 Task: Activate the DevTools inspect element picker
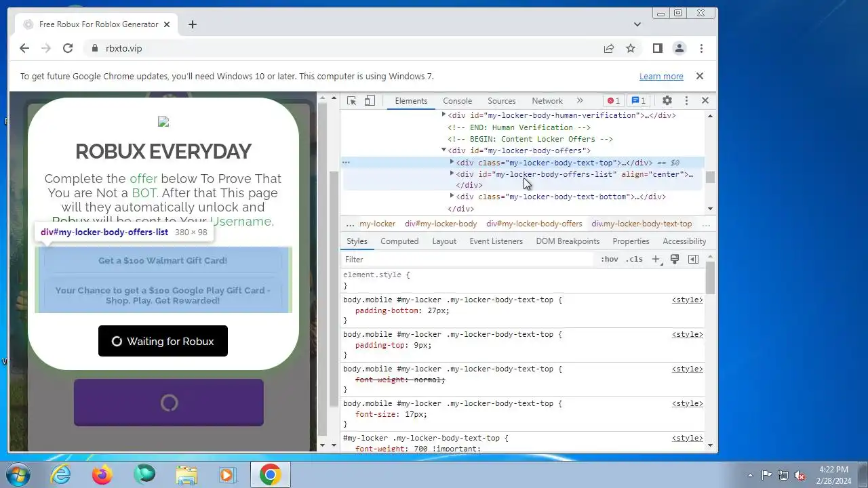click(x=351, y=100)
